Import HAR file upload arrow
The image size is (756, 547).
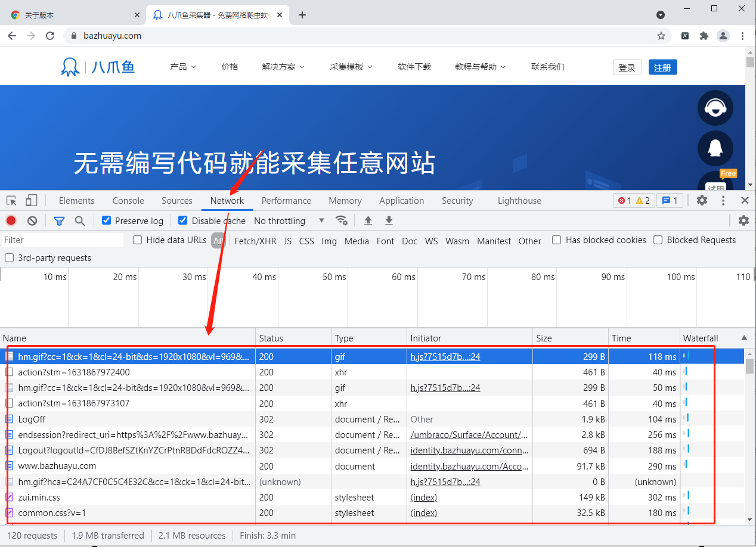[x=368, y=220]
